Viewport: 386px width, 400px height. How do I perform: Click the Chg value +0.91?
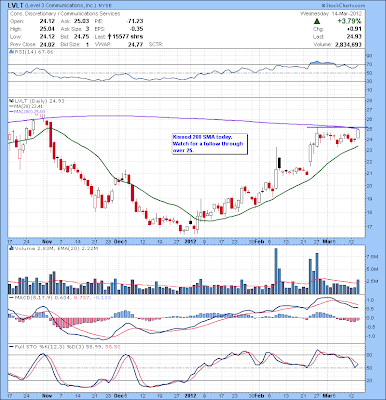pos(354,29)
